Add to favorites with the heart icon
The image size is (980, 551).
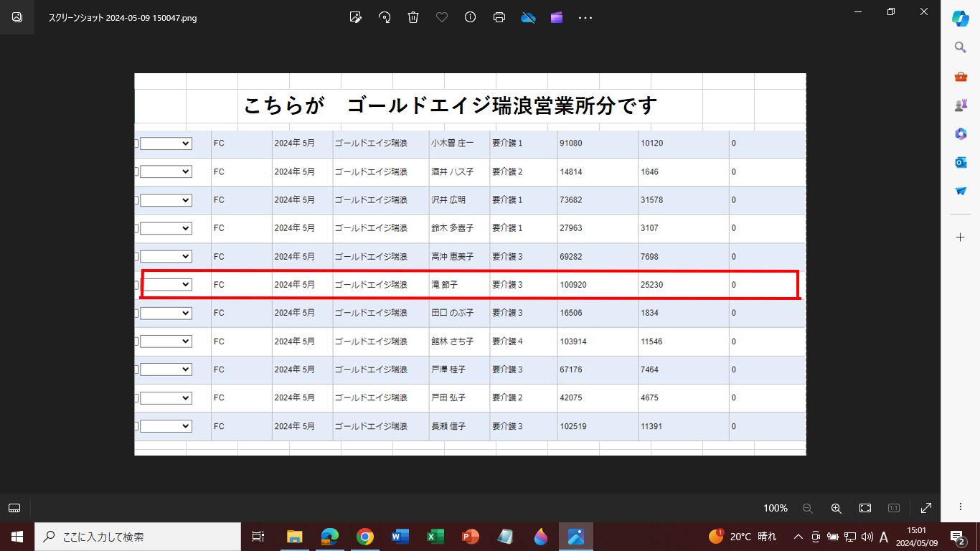pos(442,17)
